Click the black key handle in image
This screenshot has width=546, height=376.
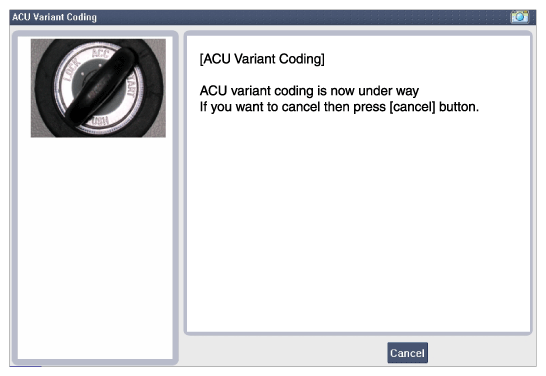102,86
